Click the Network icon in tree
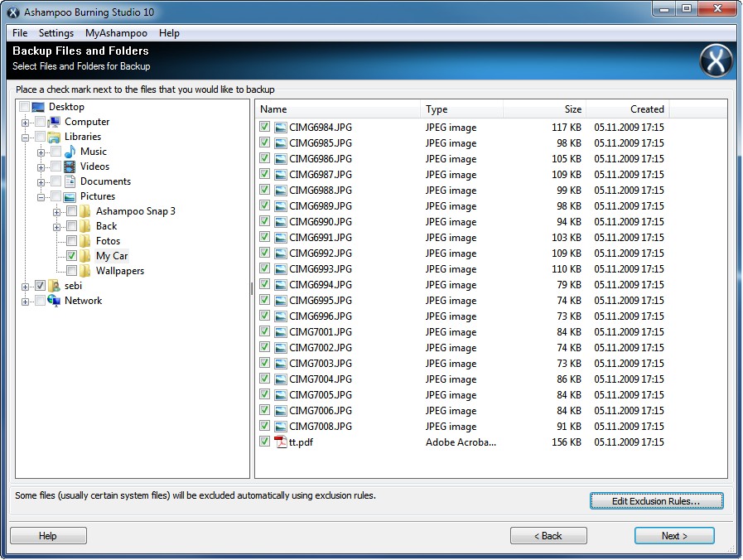Viewport: 743px width, 560px height. point(55,301)
